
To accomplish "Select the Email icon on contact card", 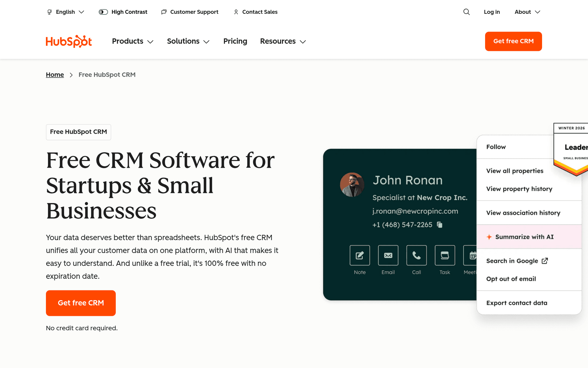I will pos(388,255).
